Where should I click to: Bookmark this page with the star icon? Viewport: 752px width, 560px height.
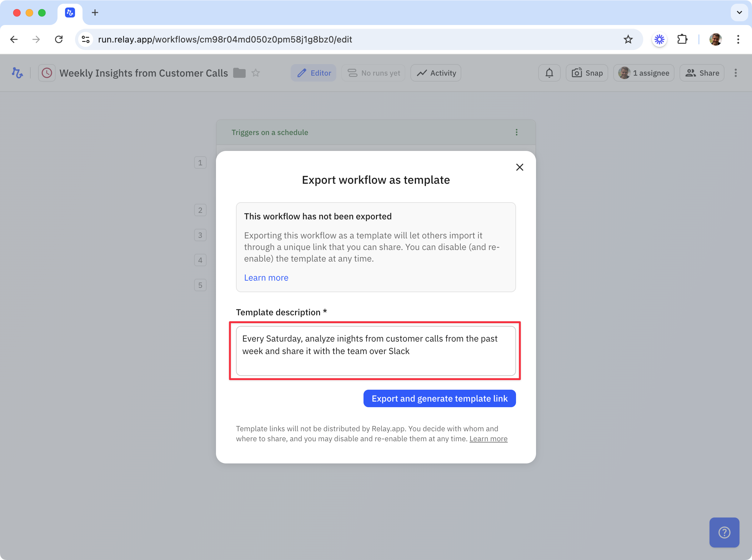(628, 39)
